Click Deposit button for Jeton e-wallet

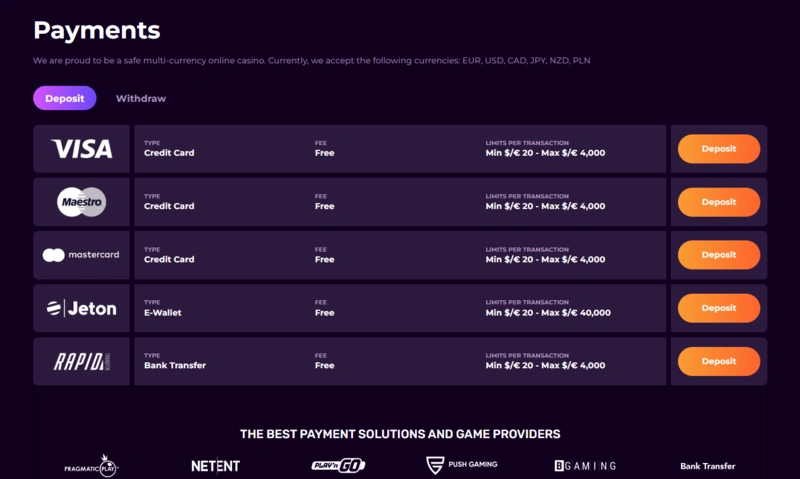718,308
